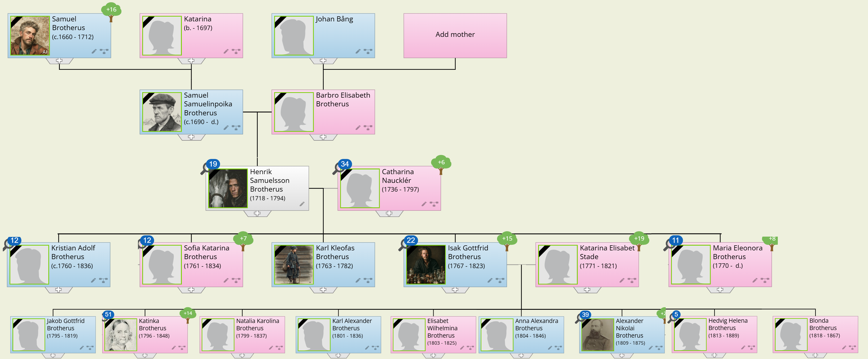
Task: Open the tree view icon on Katarina card
Action: click(x=236, y=51)
